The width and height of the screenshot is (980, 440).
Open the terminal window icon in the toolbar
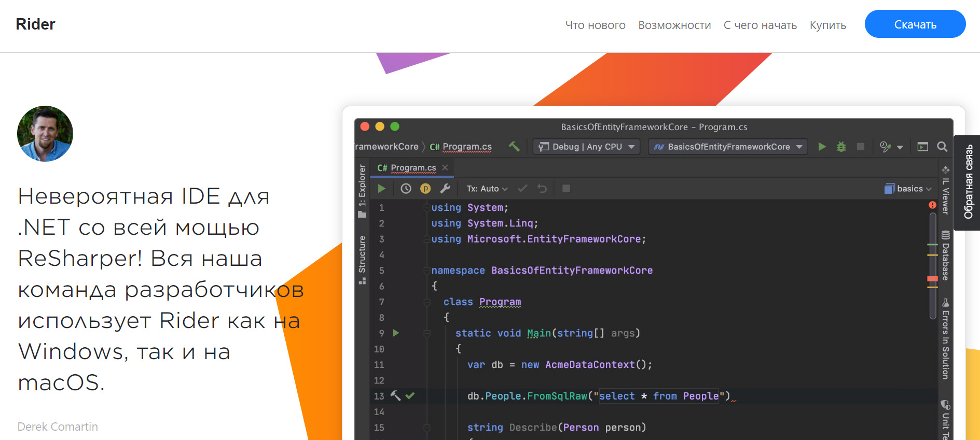(922, 147)
